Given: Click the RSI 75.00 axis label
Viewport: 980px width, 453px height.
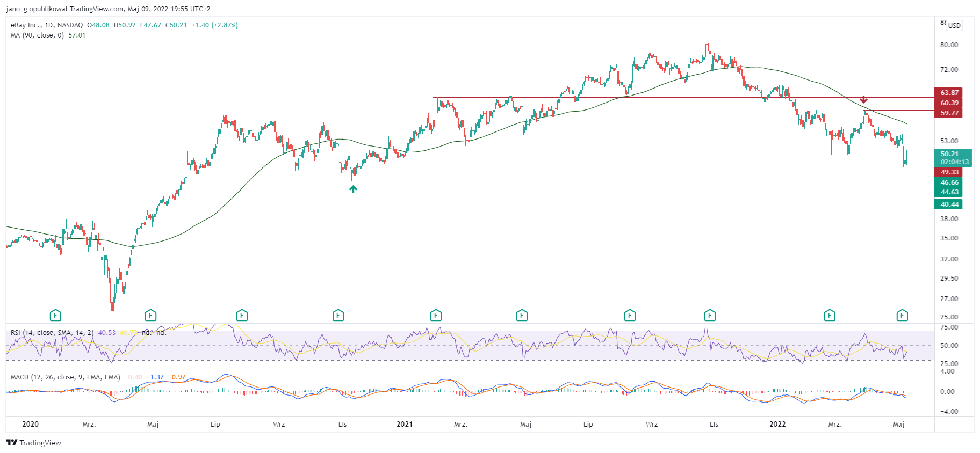Looking at the screenshot, I should (949, 327).
